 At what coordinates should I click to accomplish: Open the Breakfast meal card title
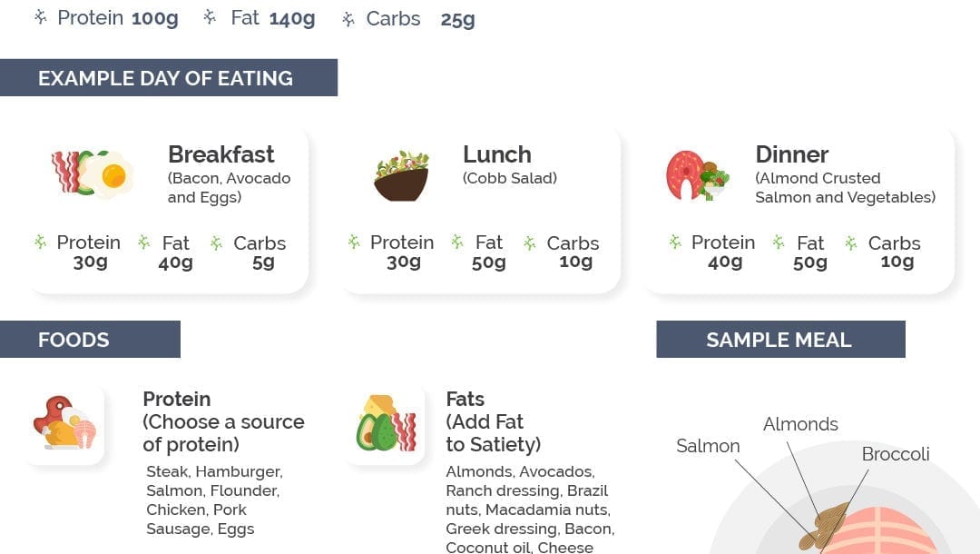[221, 154]
